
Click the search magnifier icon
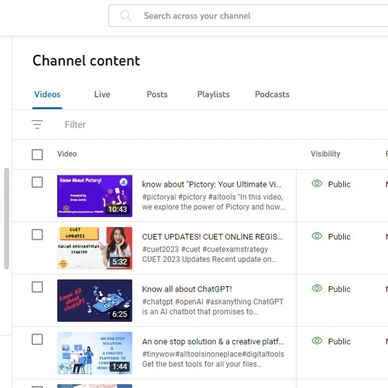[x=125, y=15]
